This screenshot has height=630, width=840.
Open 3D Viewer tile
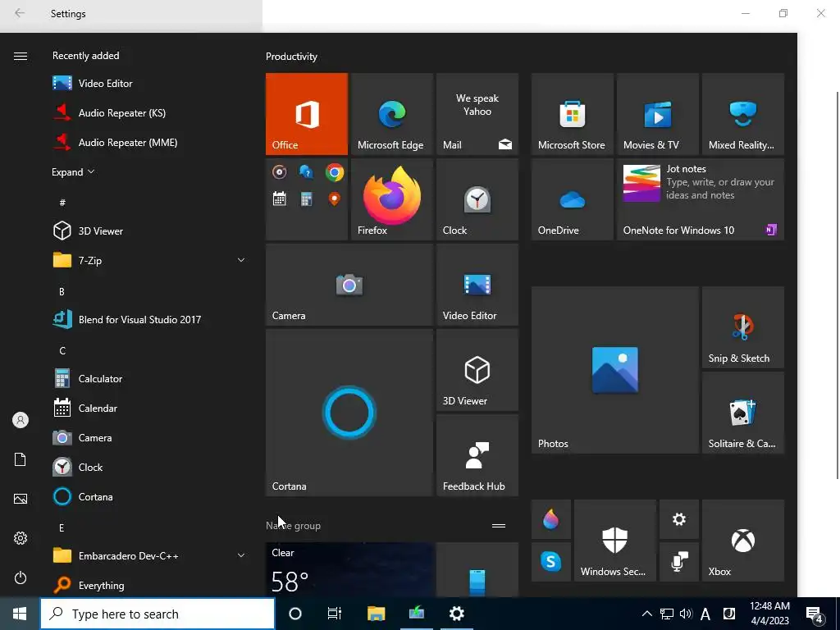click(477, 370)
